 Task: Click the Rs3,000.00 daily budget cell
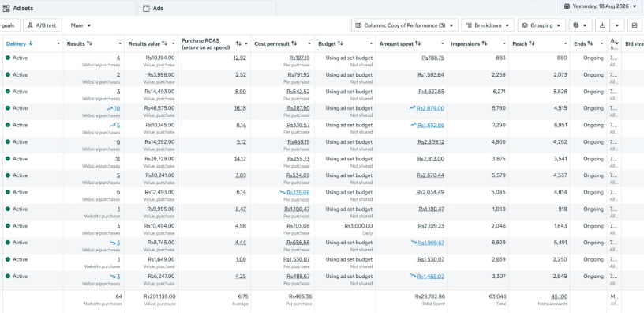click(x=358, y=226)
